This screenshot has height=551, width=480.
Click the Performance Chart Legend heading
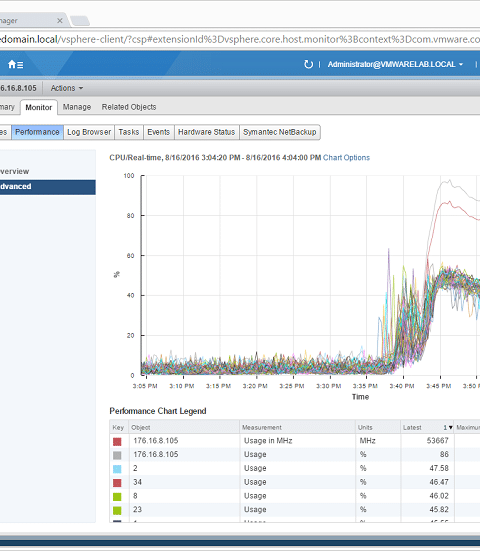tap(158, 411)
